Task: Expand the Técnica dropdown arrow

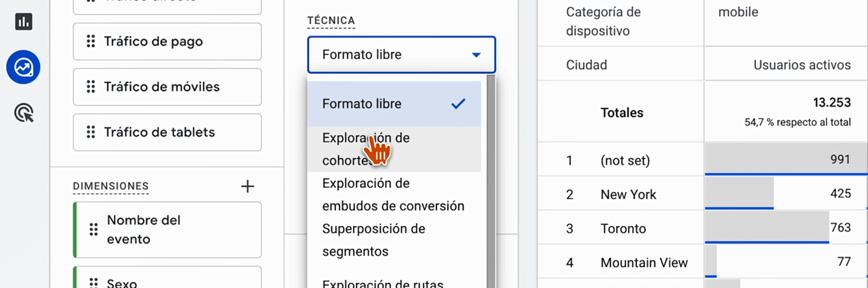Action: coord(476,55)
